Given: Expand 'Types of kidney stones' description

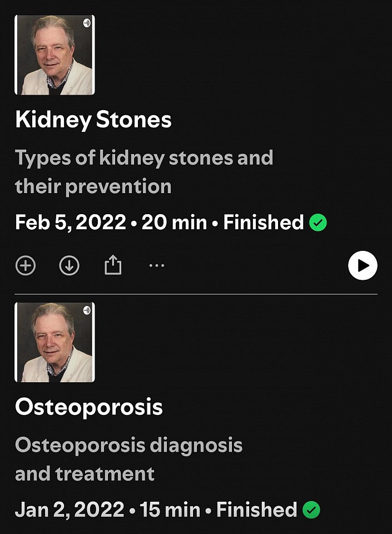Looking at the screenshot, I should pyautogui.click(x=143, y=172).
